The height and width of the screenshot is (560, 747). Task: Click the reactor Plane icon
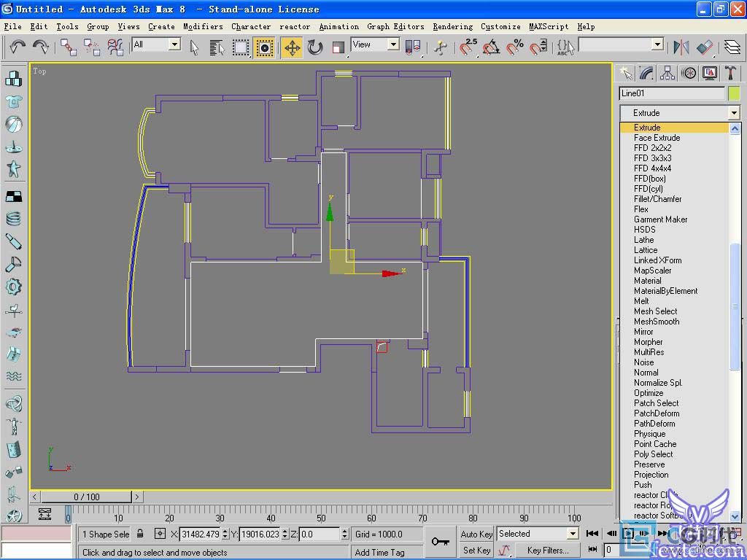(x=14, y=195)
